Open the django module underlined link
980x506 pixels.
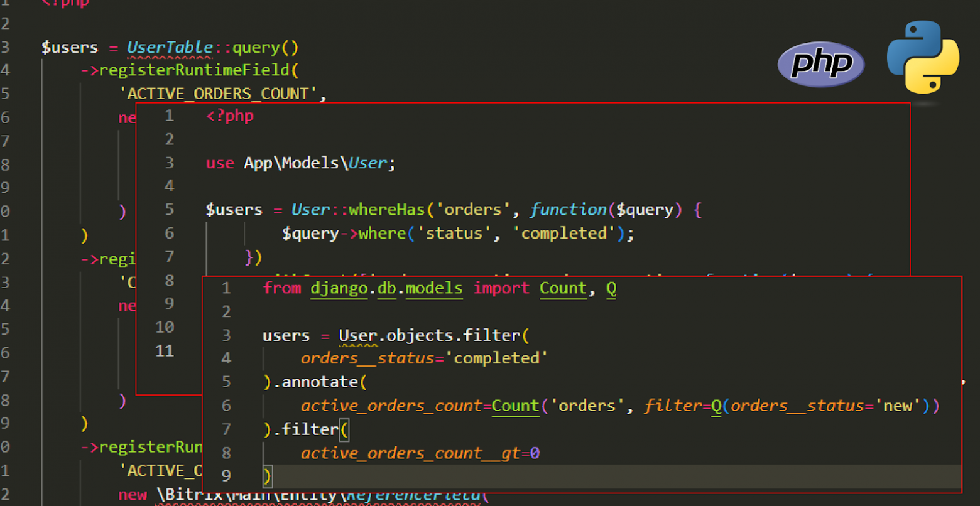coord(339,288)
